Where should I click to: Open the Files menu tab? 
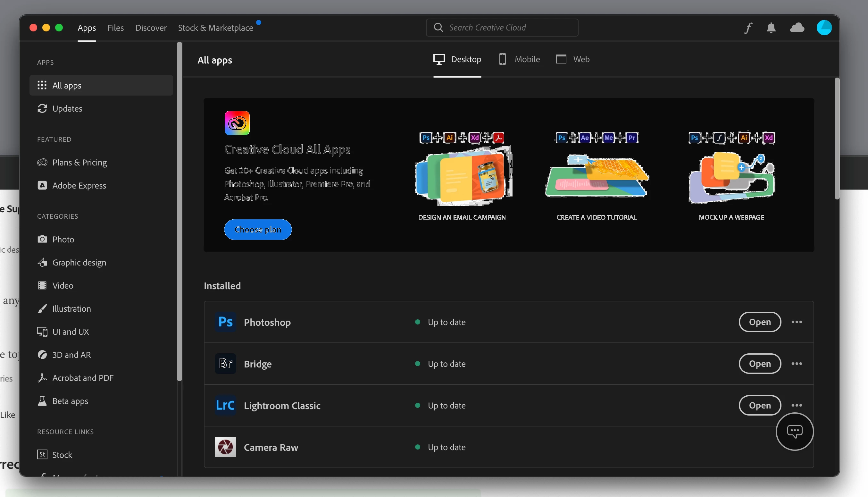(x=115, y=28)
